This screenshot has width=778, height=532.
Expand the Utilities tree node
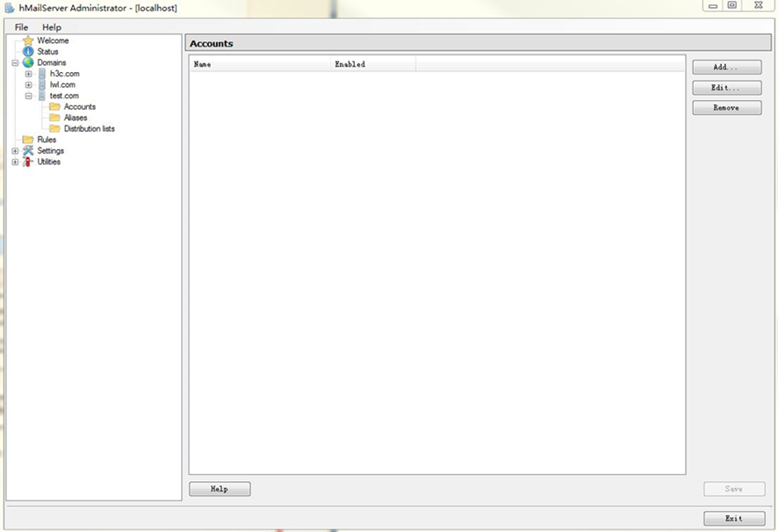(x=15, y=162)
